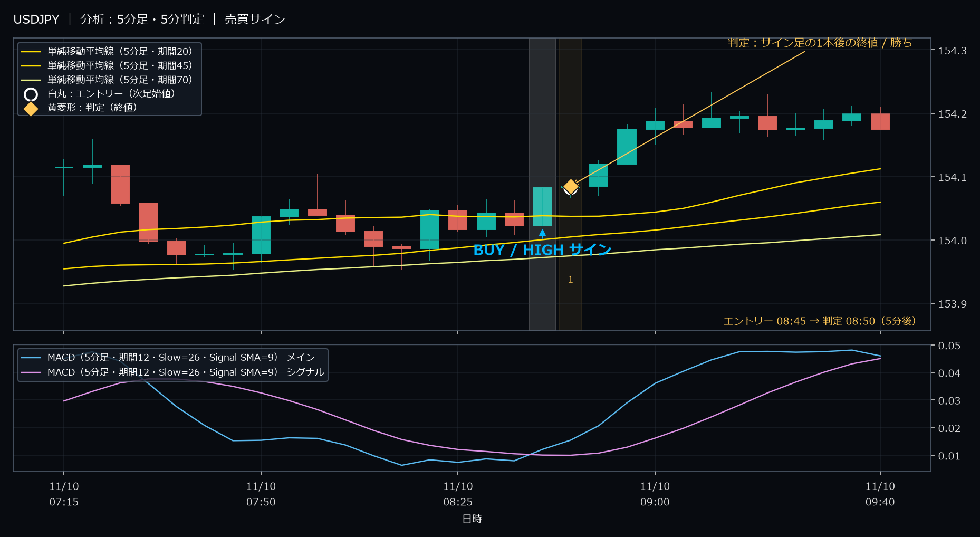Click the yellow diamond judgment marker
The width and height of the screenshot is (980, 537).
tap(571, 187)
